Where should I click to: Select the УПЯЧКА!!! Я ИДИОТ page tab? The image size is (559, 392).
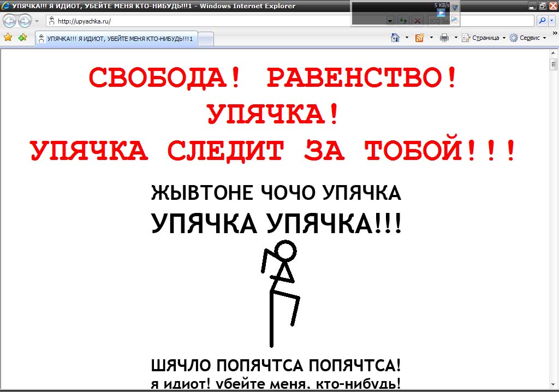pos(116,39)
